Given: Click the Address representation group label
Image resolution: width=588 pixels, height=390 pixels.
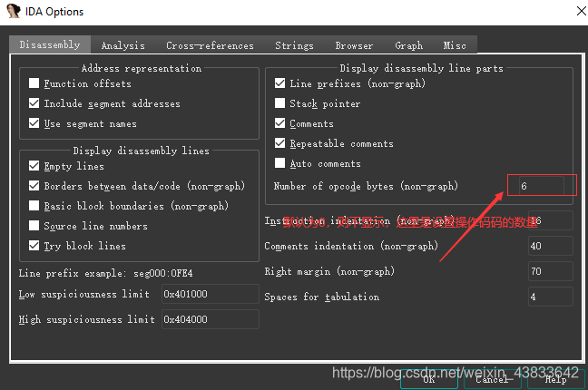Looking at the screenshot, I should [142, 68].
